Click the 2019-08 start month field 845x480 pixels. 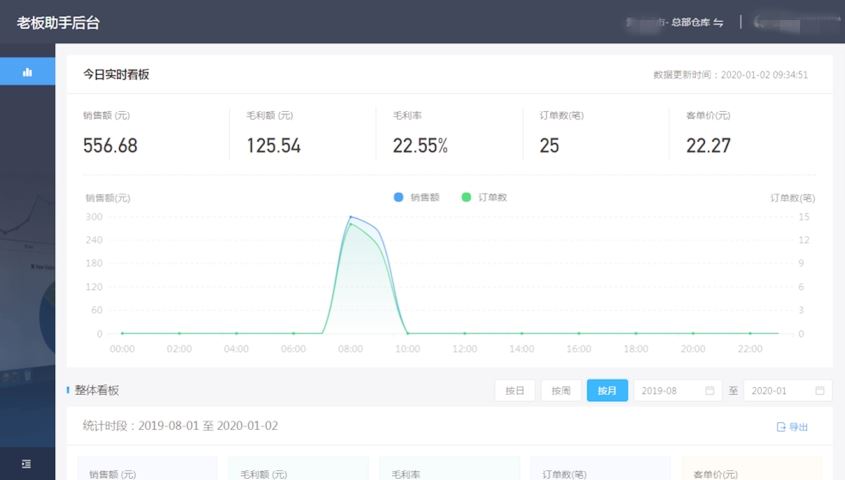tap(677, 391)
